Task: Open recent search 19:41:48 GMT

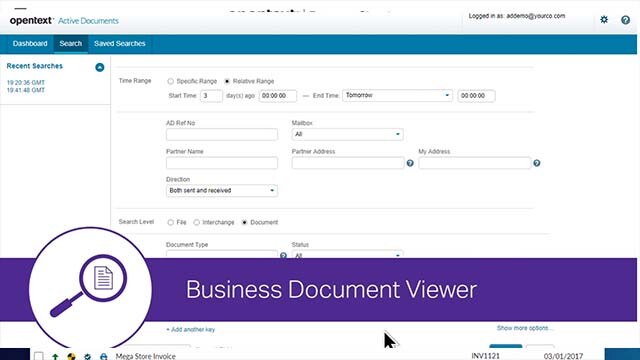Action: pyautogui.click(x=26, y=90)
